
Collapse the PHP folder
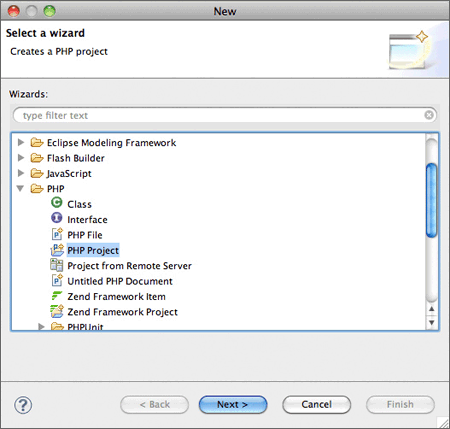20,189
